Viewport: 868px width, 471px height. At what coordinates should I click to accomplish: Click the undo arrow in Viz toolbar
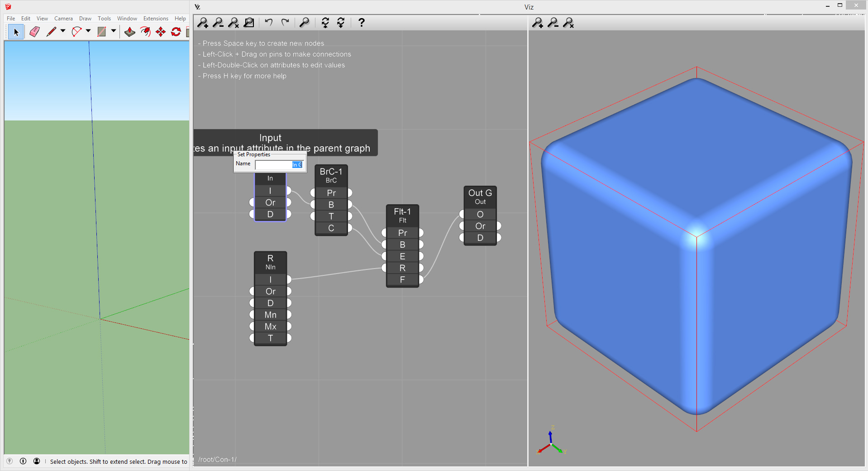click(x=269, y=22)
